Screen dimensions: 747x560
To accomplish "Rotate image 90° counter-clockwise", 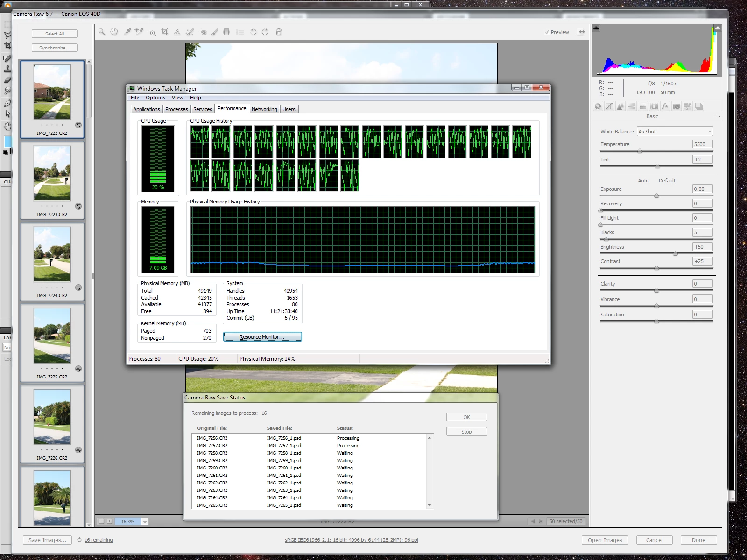I will 253,32.
